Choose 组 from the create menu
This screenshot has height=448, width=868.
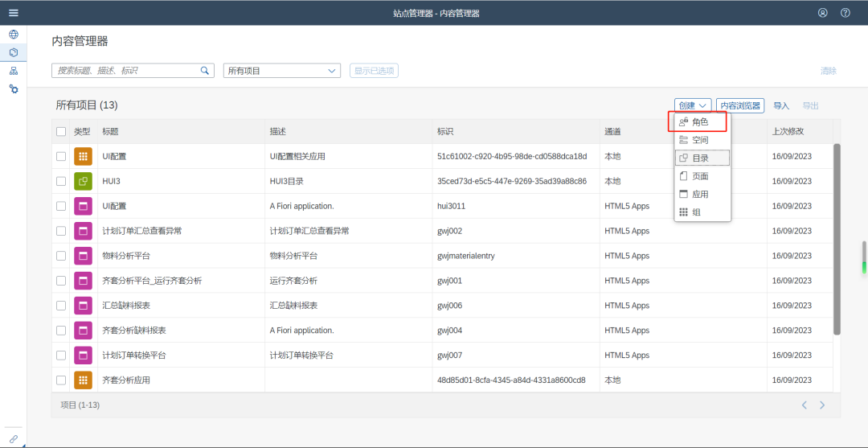click(702, 212)
